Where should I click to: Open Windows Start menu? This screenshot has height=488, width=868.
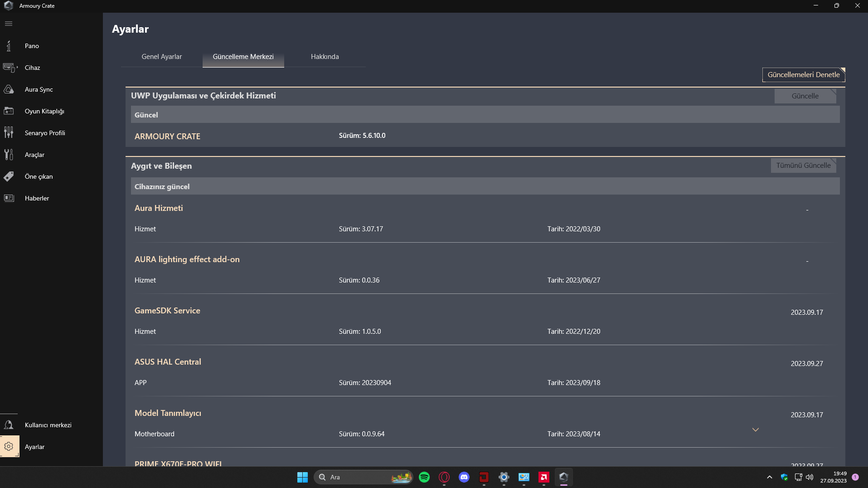tap(302, 477)
